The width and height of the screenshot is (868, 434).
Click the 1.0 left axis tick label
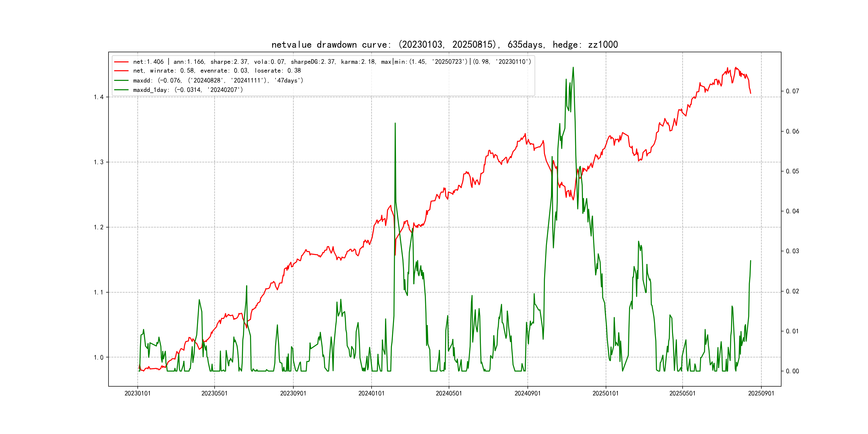coord(98,357)
